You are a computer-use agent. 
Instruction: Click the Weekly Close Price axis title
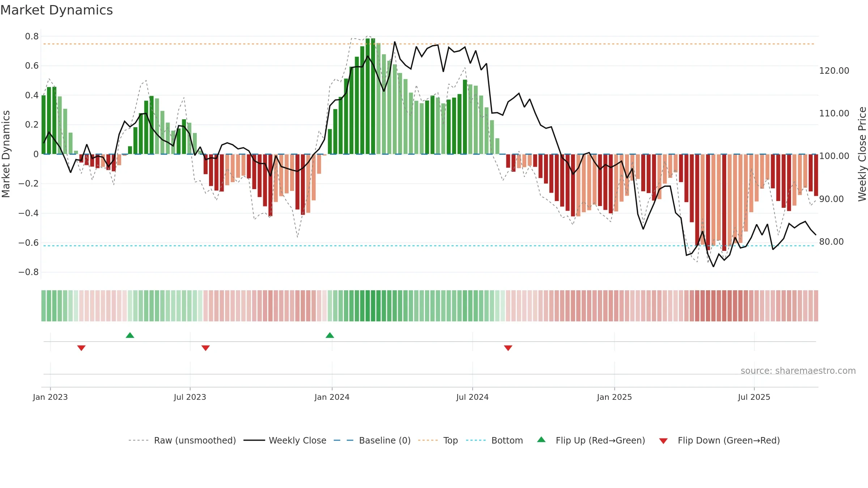pos(862,154)
